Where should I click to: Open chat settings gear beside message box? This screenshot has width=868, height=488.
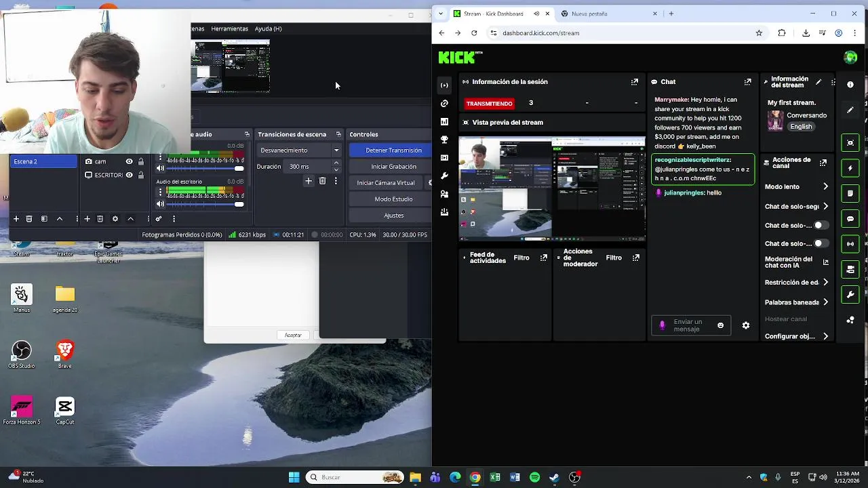tap(746, 325)
